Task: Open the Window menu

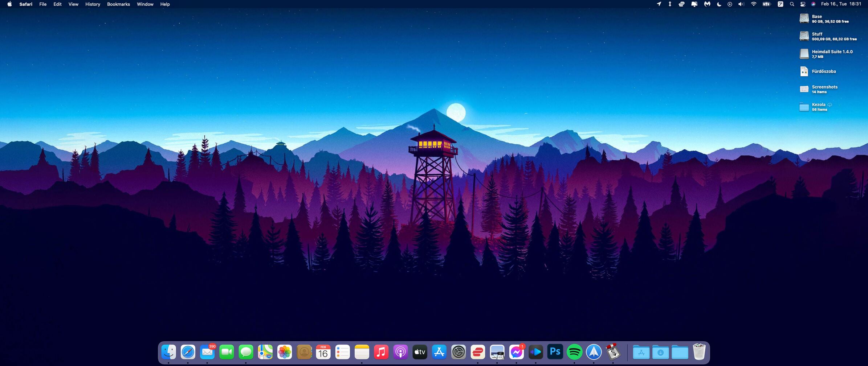Action: [145, 4]
